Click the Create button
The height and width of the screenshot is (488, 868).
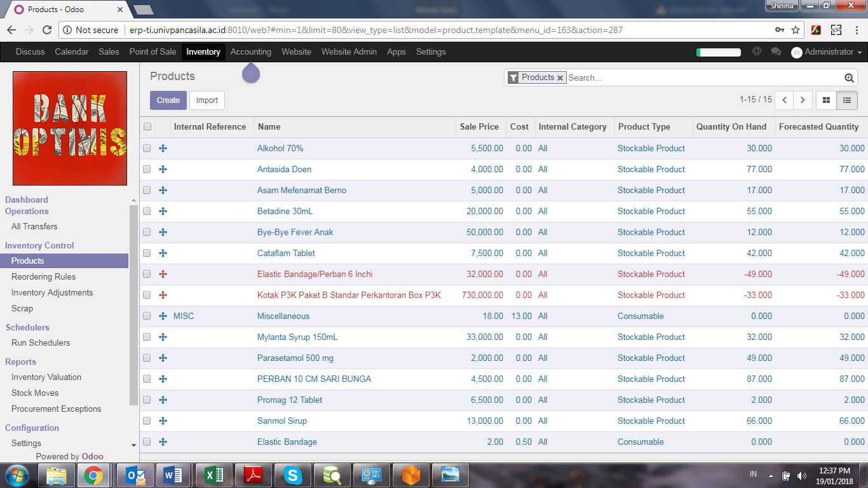coord(168,100)
